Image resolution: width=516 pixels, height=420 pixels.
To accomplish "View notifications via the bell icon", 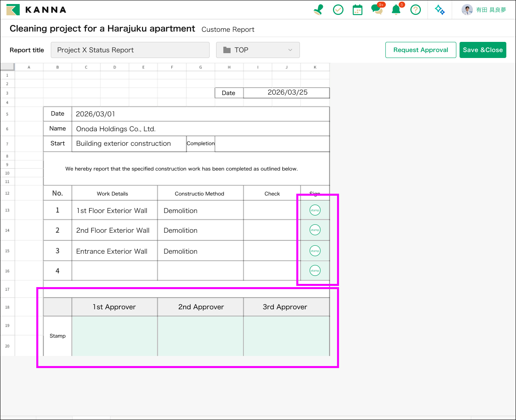I will coord(397,10).
